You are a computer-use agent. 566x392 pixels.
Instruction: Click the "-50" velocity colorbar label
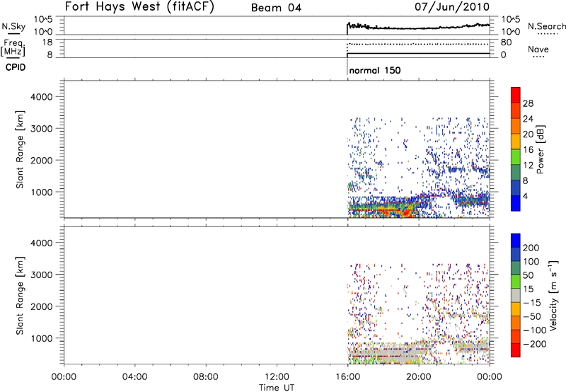tap(531, 316)
